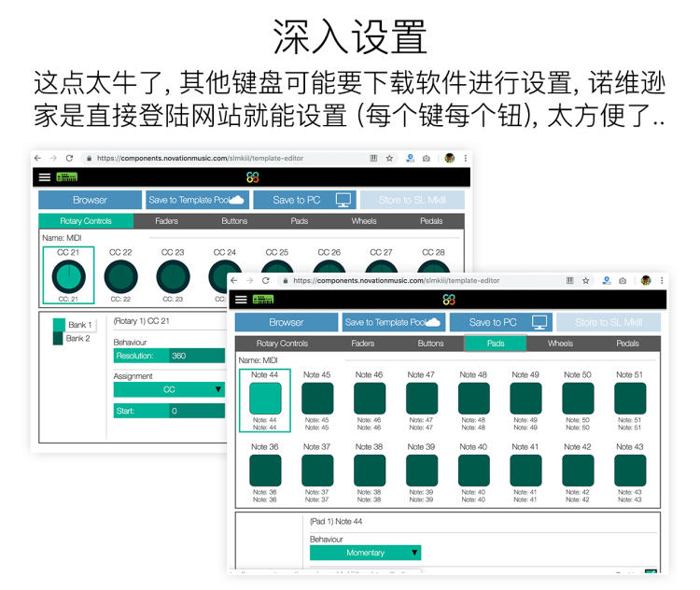Image resolution: width=700 pixels, height=590 pixels.
Task: Select the CC 22 rotary knob
Action: 121,276
